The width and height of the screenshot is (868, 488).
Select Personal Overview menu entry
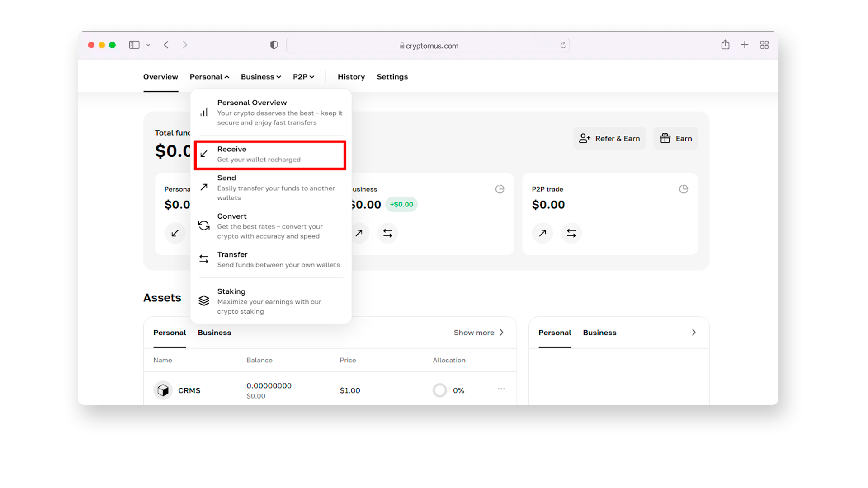(x=270, y=112)
